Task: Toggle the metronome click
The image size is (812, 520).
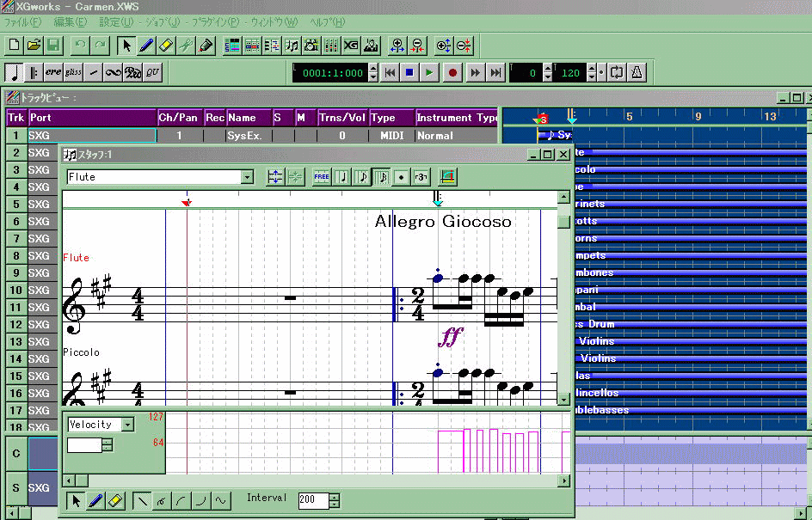Action: point(637,73)
